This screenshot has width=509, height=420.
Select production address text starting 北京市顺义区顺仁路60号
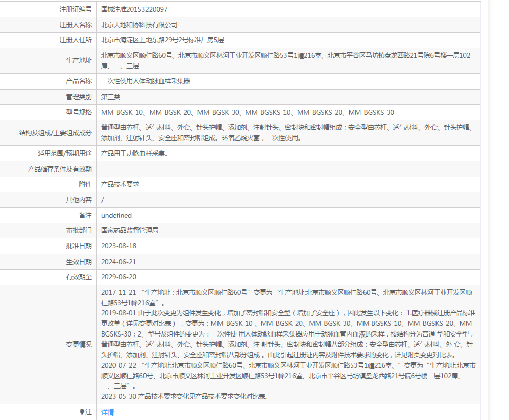pos(285,61)
